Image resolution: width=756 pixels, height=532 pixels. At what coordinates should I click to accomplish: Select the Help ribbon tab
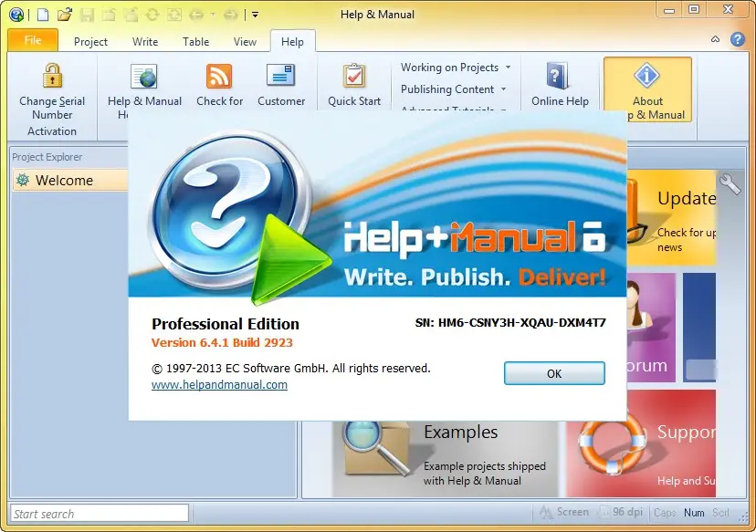[x=293, y=41]
